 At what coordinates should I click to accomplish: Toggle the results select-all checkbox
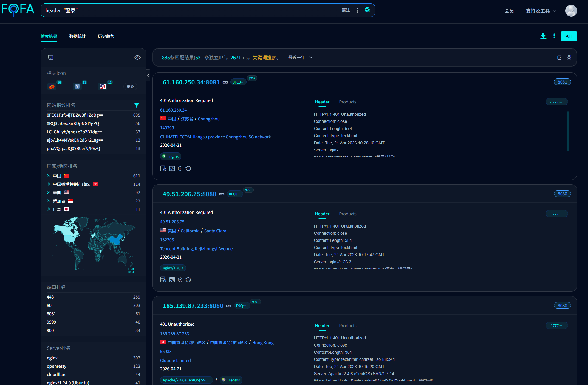pos(559,57)
